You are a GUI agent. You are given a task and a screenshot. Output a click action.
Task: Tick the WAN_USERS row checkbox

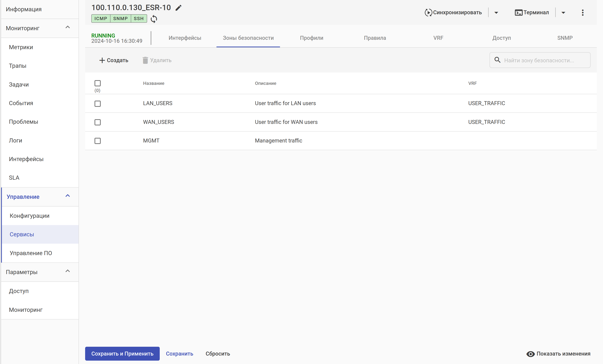[97, 122]
